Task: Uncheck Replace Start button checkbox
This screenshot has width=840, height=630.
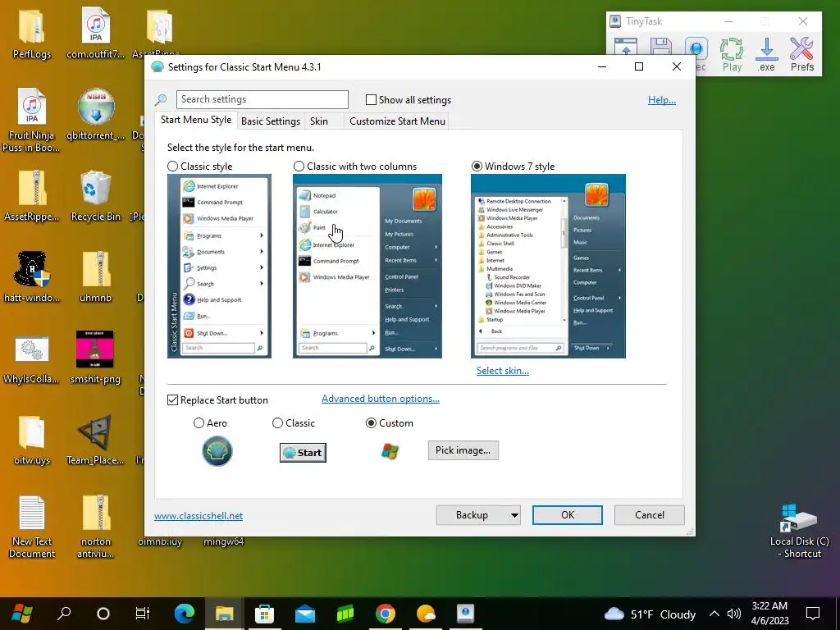Action: point(172,400)
